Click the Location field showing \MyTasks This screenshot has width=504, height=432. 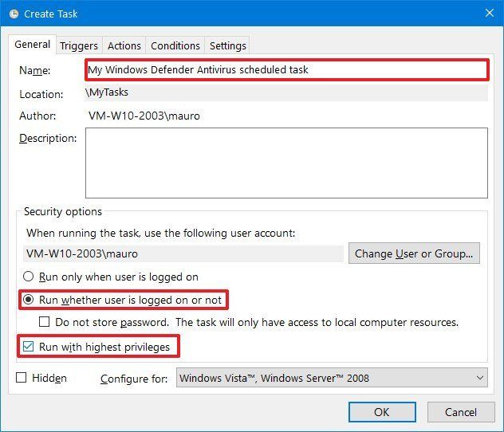pyautogui.click(x=286, y=92)
